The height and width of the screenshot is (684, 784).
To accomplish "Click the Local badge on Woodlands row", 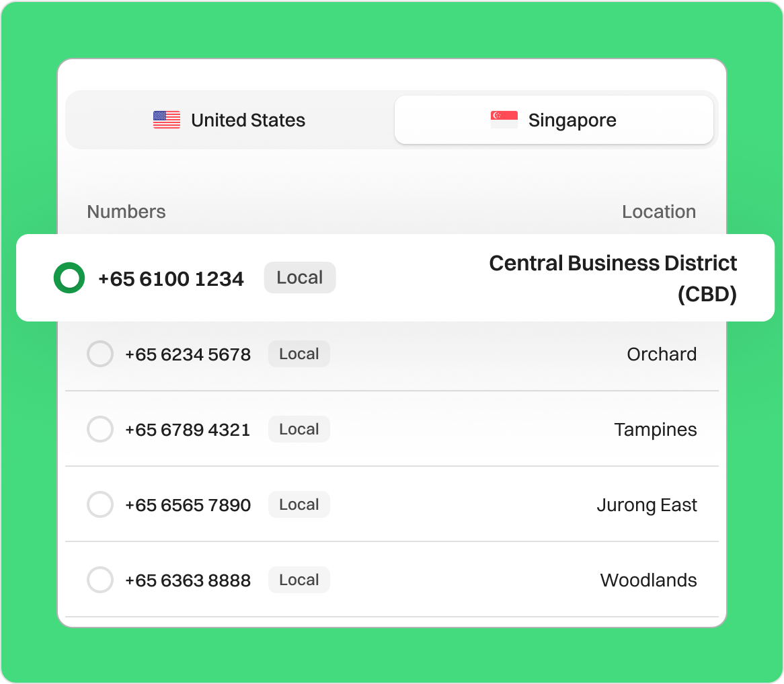I will [x=299, y=580].
